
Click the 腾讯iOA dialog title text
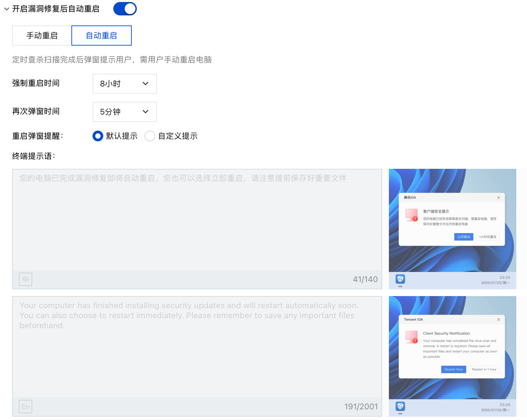410,198
